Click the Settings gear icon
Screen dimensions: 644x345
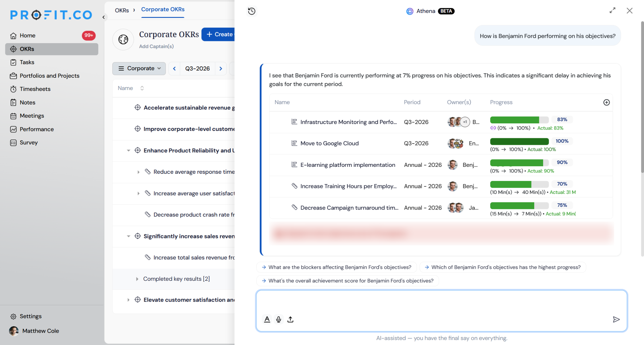[13, 316]
